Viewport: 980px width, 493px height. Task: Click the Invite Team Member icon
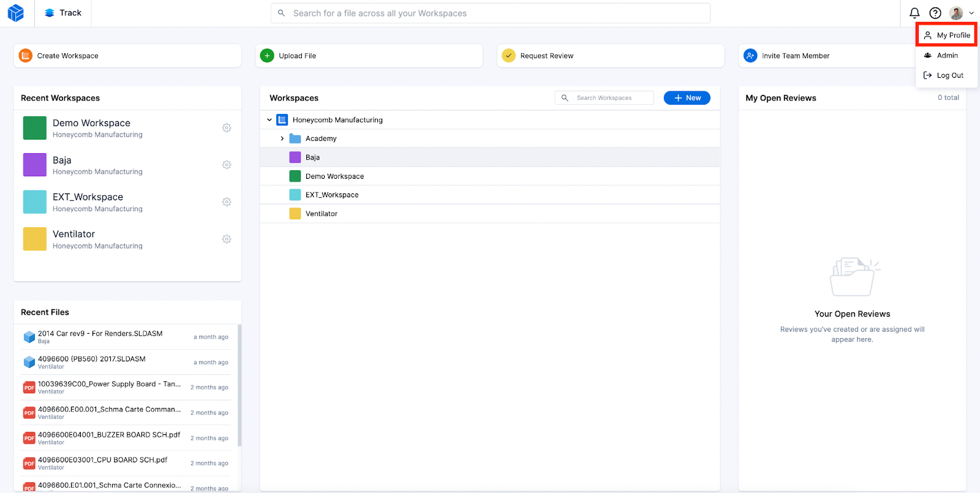point(750,56)
